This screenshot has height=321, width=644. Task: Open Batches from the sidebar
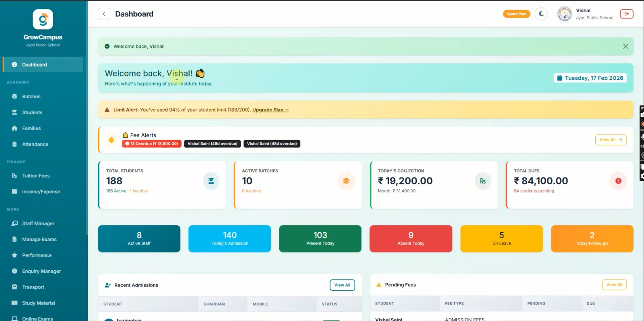click(x=31, y=97)
